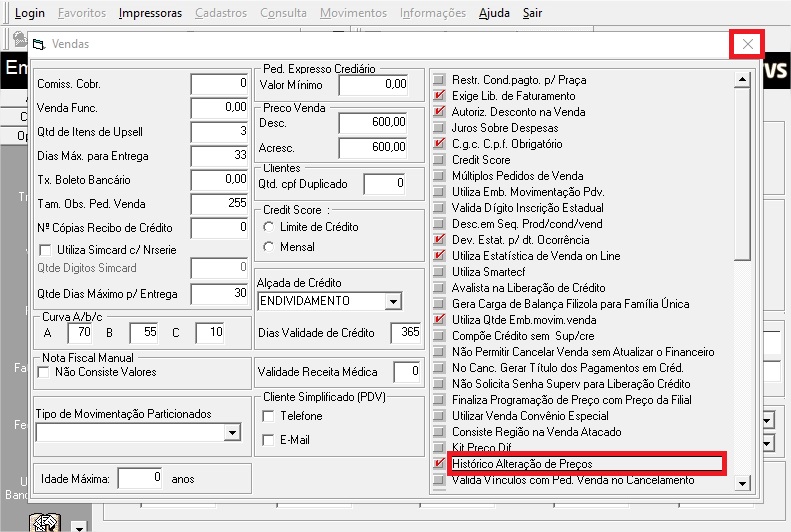
Task: Click the Curva B value field
Action: (x=144, y=333)
